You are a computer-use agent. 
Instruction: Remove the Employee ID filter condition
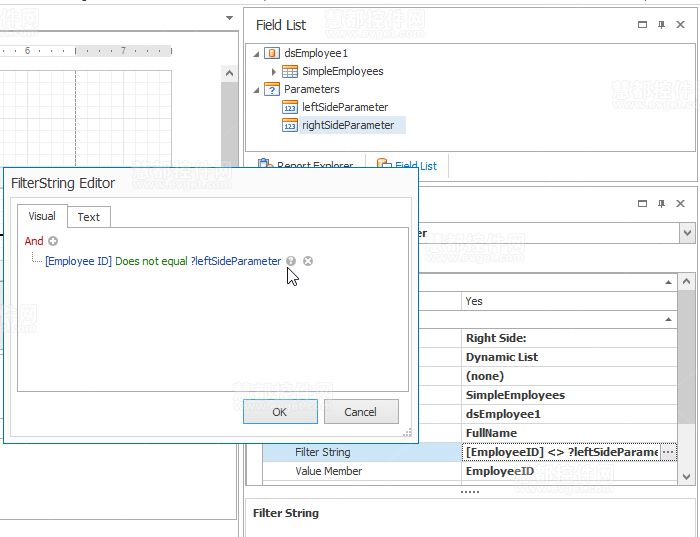click(308, 261)
